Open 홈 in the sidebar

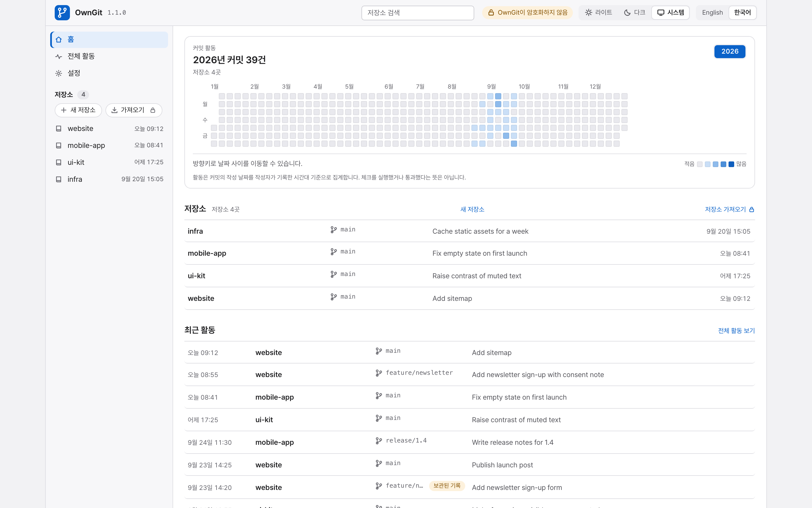[x=109, y=40]
